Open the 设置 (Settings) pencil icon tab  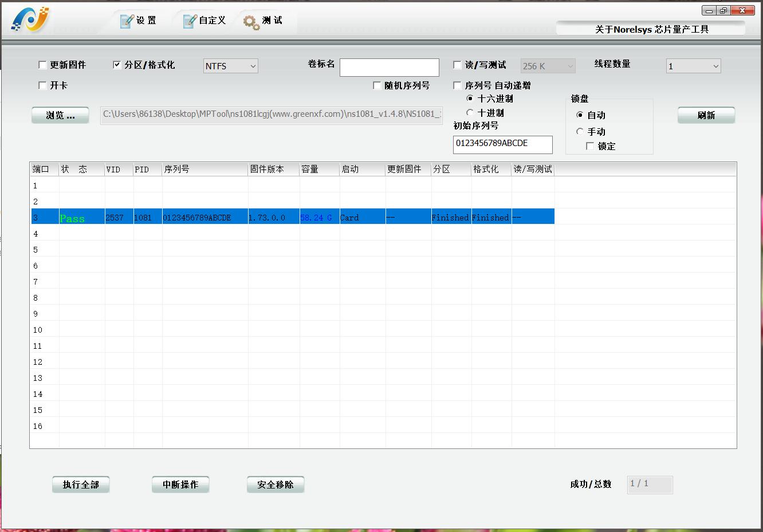coord(137,20)
